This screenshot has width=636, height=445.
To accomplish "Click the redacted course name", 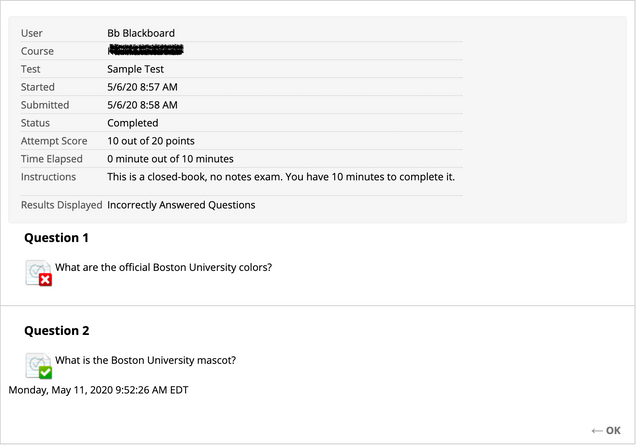I will click(146, 49).
